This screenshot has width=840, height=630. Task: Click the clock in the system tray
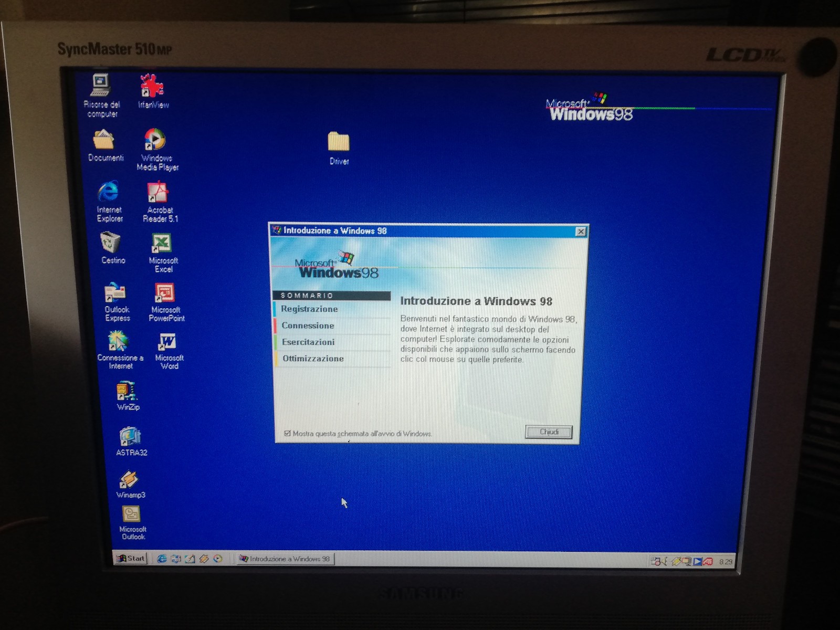coord(725,562)
